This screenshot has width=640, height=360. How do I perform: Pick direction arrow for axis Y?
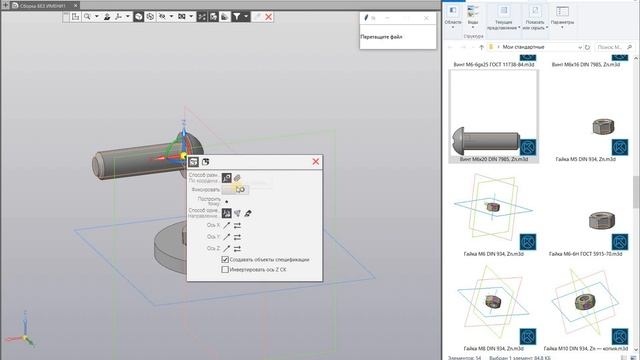[227, 237]
